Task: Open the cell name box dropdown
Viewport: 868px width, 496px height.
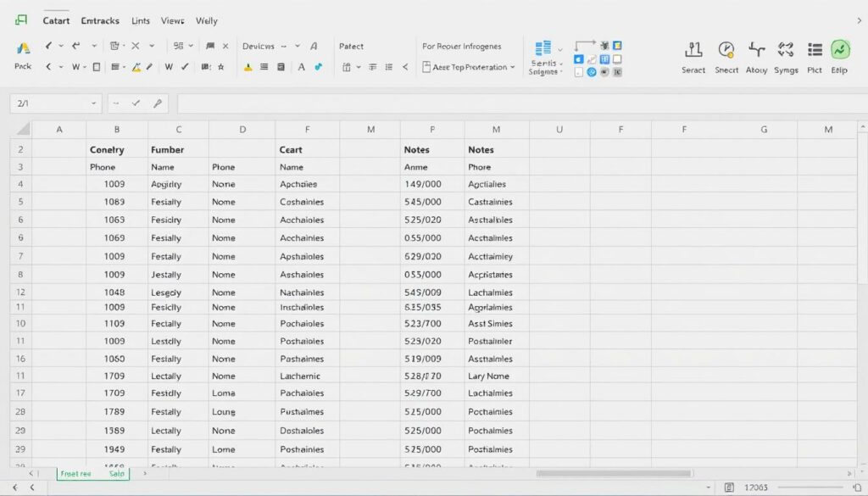Action: (93, 103)
